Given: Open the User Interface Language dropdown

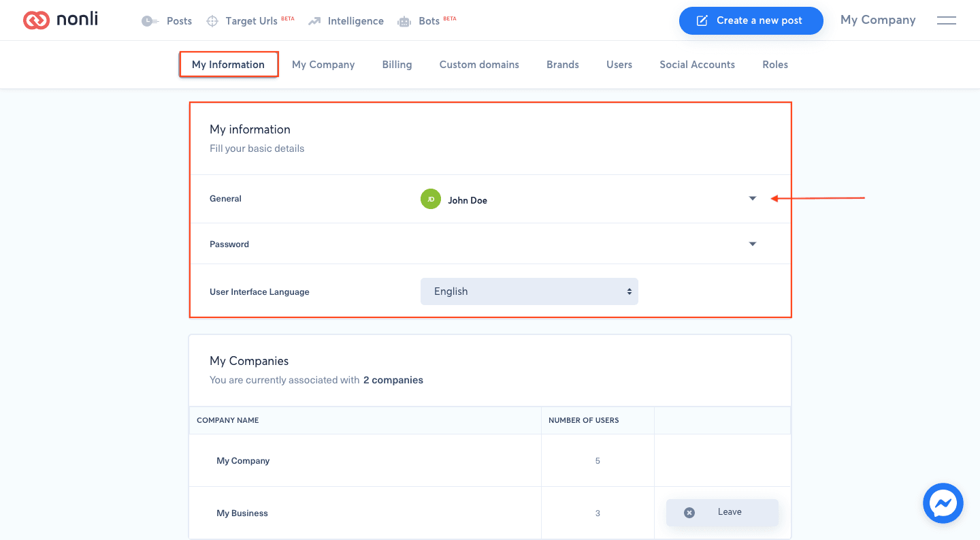Looking at the screenshot, I should [x=529, y=291].
